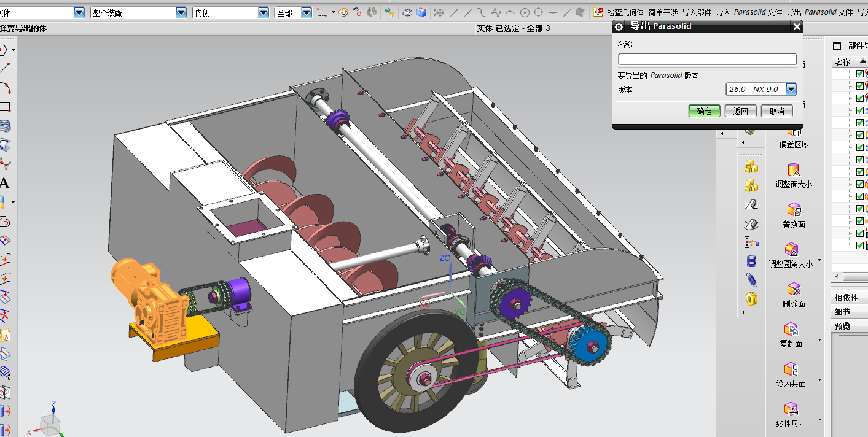Click 导入 Parasolid 文件 command
This screenshot has height=437, width=868.
tap(749, 12)
